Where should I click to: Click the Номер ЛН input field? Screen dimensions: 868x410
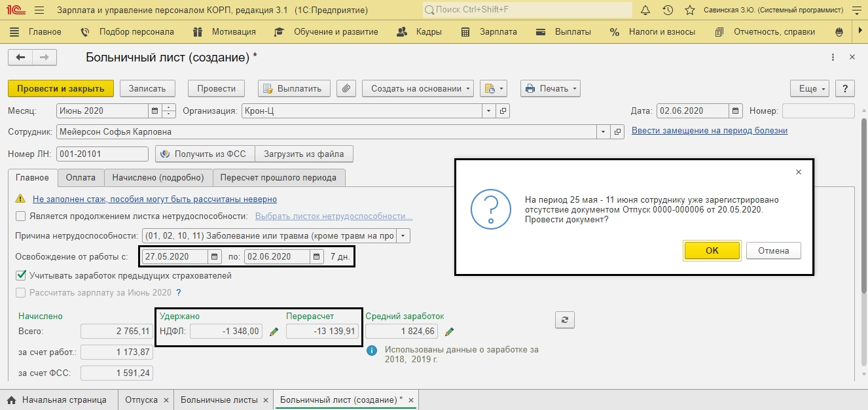103,154
